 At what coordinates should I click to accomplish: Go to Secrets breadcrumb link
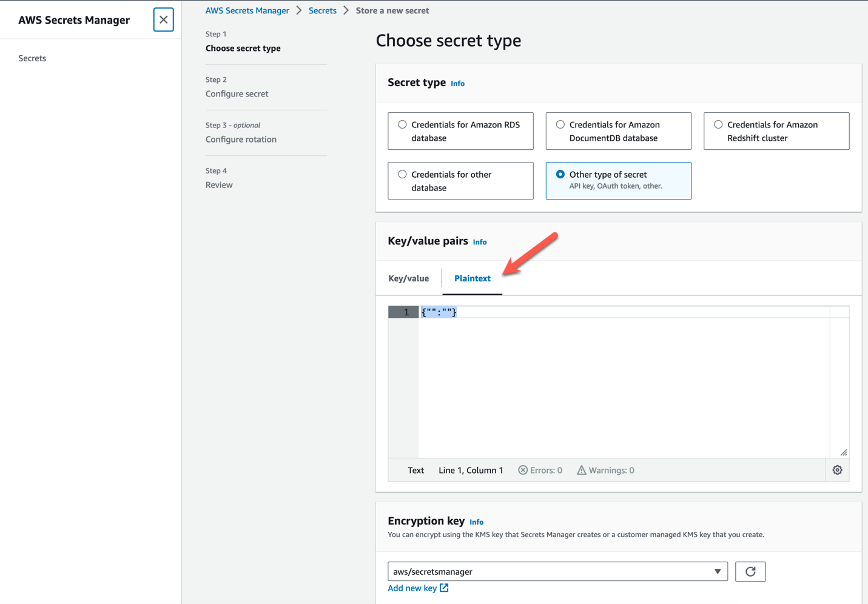[322, 10]
